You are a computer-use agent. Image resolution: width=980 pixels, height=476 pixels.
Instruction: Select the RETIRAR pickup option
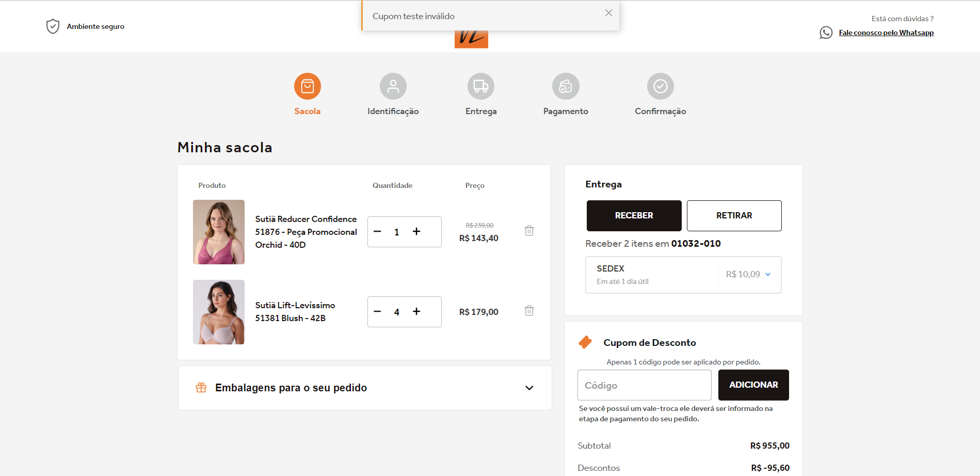pos(734,216)
